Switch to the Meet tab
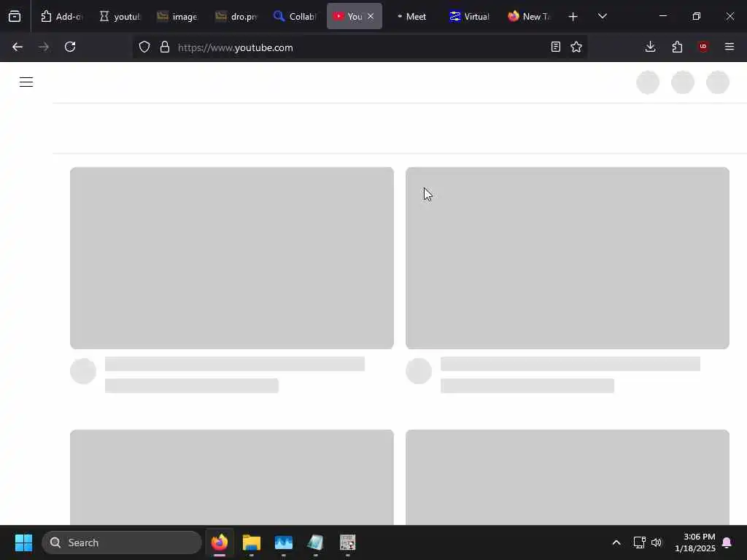The width and height of the screenshot is (747, 560). coord(411,17)
